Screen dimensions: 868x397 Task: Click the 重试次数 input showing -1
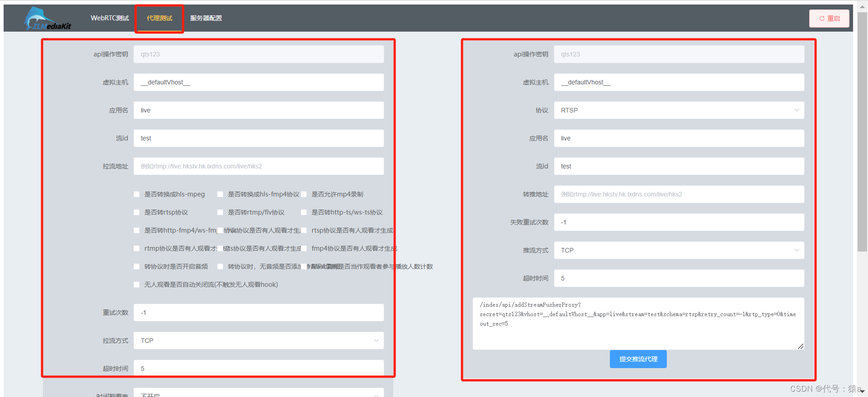(259, 313)
